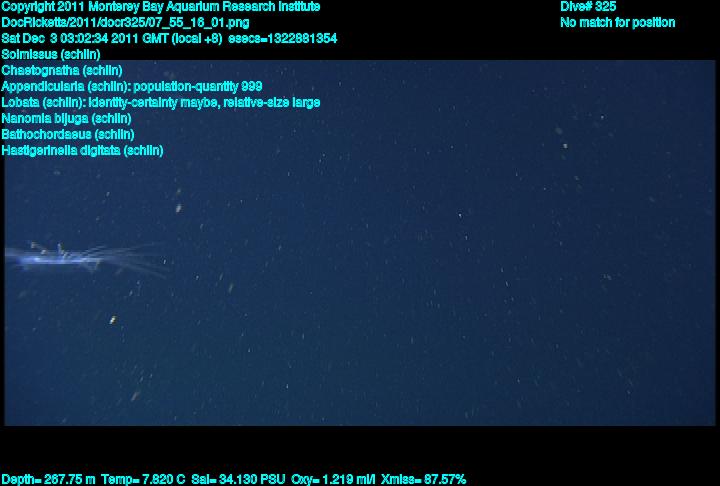Viewport: 720px width, 486px height.
Task: Click the Oxy 1.219 ml/l readout
Action: (333, 480)
